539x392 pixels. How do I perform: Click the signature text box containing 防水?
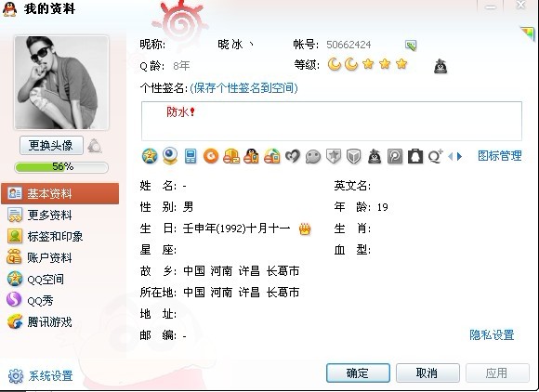point(332,121)
